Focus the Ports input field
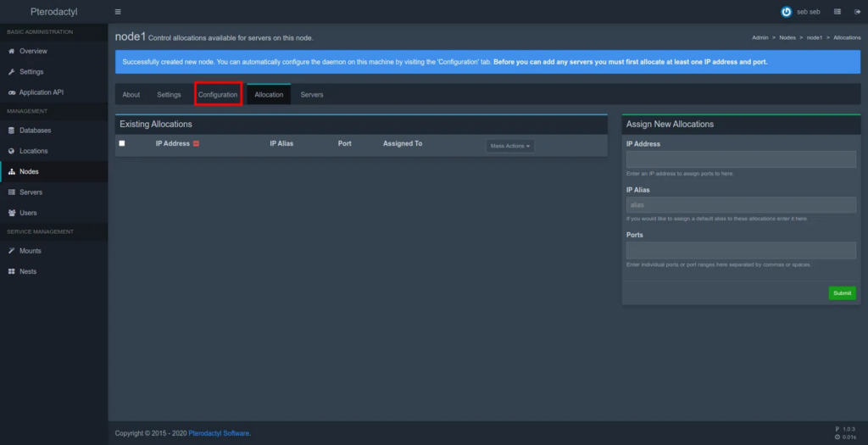868x445 pixels. coord(741,251)
